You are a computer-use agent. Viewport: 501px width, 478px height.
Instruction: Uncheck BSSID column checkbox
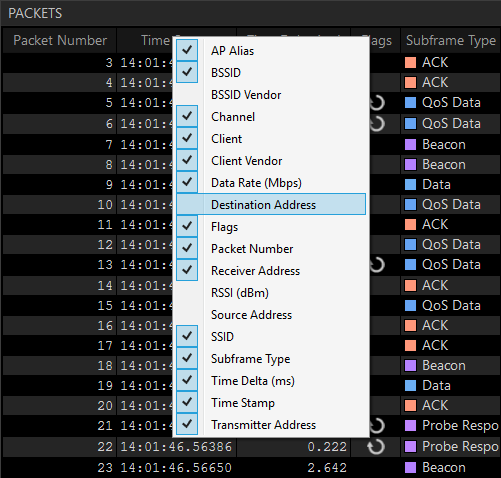pyautogui.click(x=187, y=72)
